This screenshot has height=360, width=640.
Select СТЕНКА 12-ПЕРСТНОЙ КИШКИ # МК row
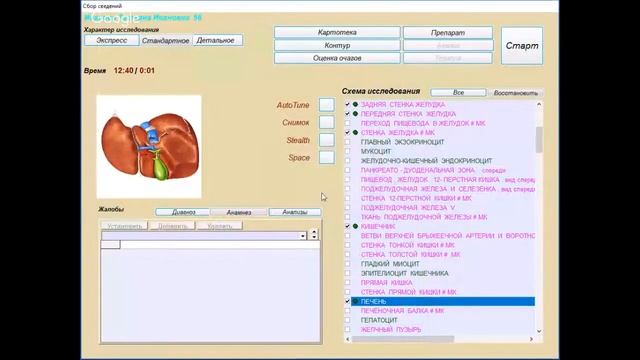click(416, 198)
